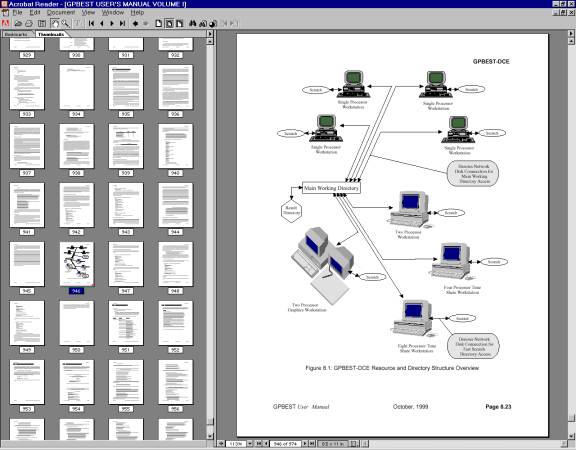Click the Adobe logo toolbar icon
This screenshot has width=576, height=450.
point(6,24)
